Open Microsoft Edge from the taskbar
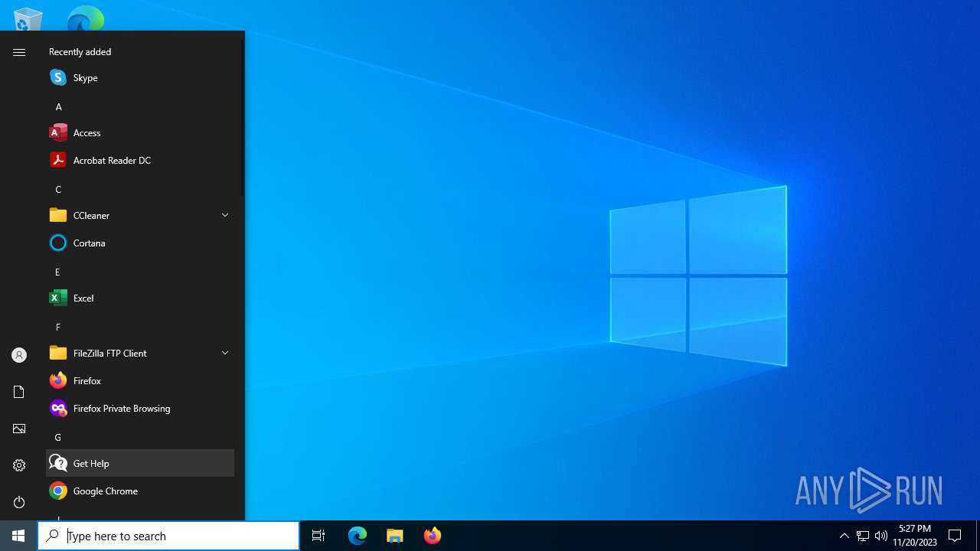980x551 pixels. (x=358, y=536)
